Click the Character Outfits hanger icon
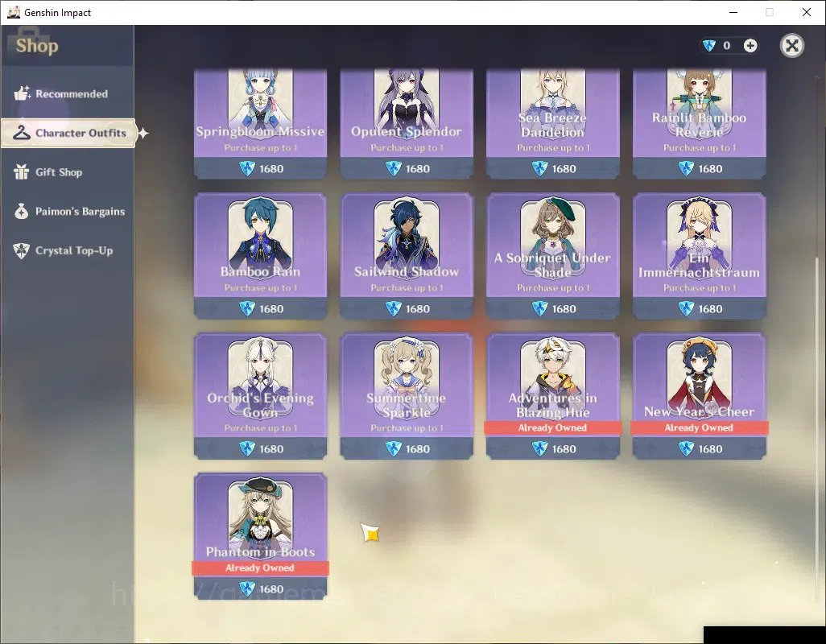 pos(22,133)
